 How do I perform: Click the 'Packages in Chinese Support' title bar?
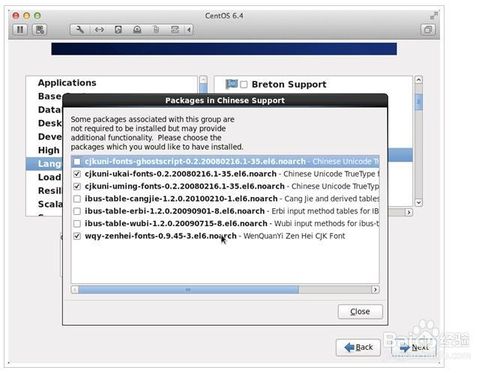point(225,100)
